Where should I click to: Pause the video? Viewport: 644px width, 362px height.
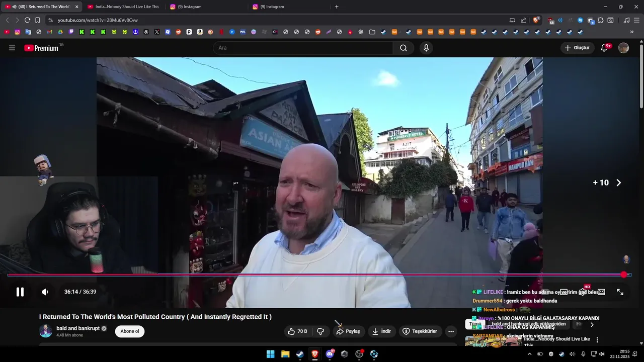point(20,292)
